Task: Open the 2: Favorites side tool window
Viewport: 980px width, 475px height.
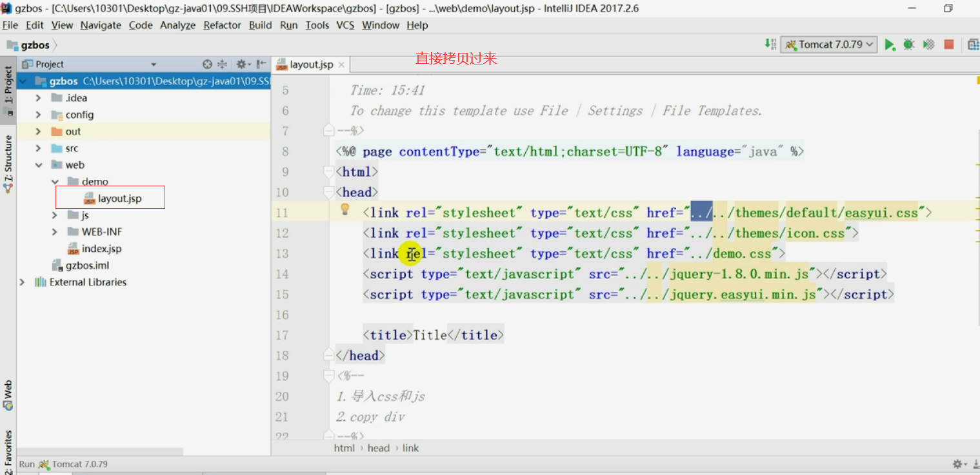Action: pyautogui.click(x=8, y=451)
